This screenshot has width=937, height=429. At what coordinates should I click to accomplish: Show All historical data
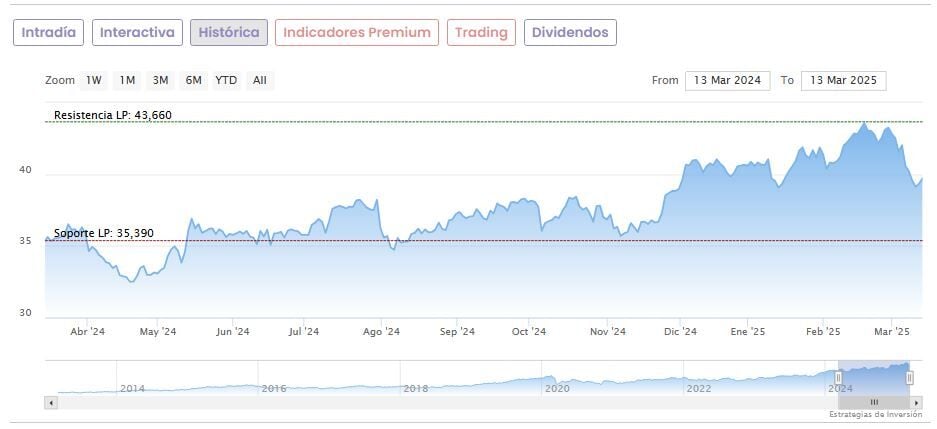point(259,80)
